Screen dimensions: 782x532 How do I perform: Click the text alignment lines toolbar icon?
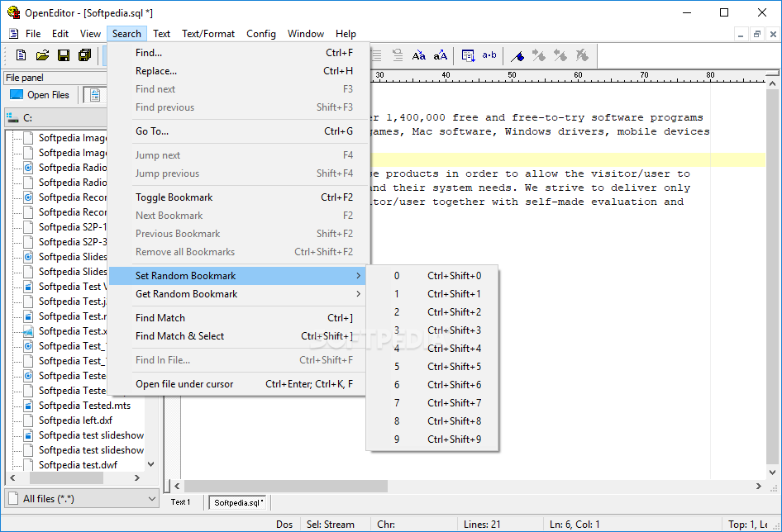[377, 55]
